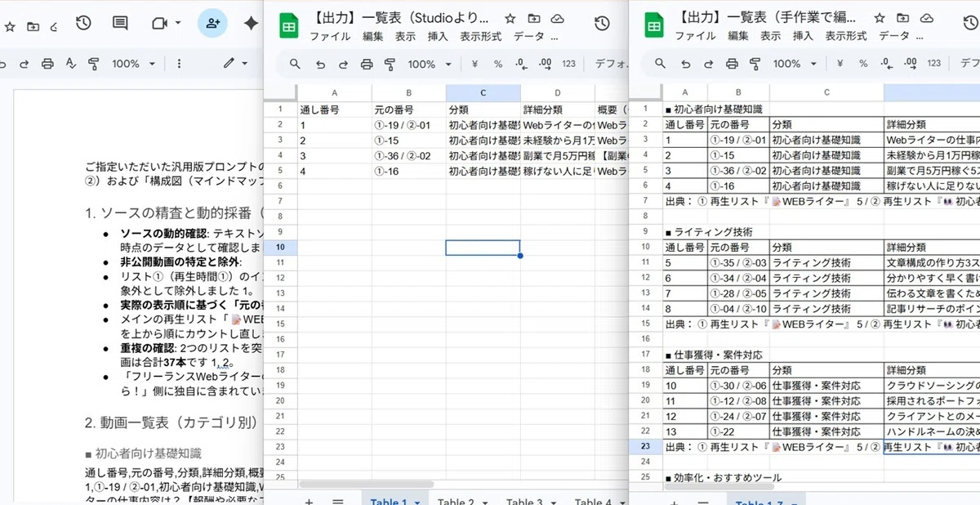Print the Studio spreadsheet
This screenshot has height=505, width=980.
pos(367,64)
